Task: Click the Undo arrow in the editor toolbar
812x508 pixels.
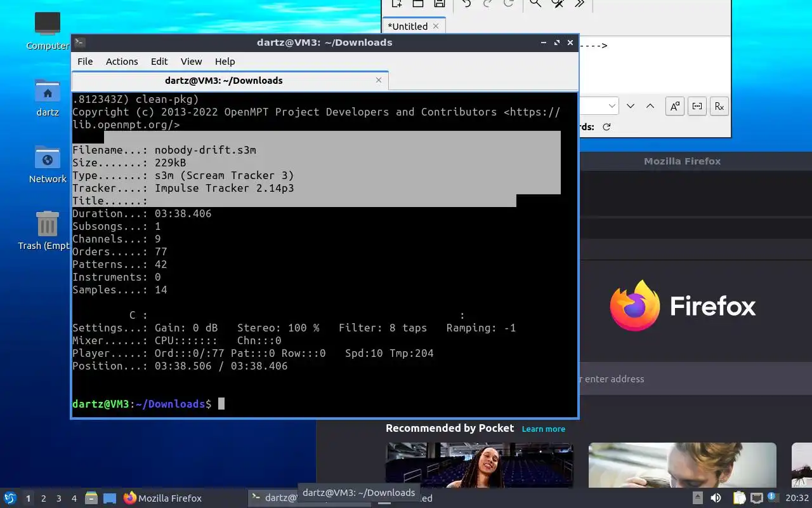Action: pyautogui.click(x=466, y=3)
